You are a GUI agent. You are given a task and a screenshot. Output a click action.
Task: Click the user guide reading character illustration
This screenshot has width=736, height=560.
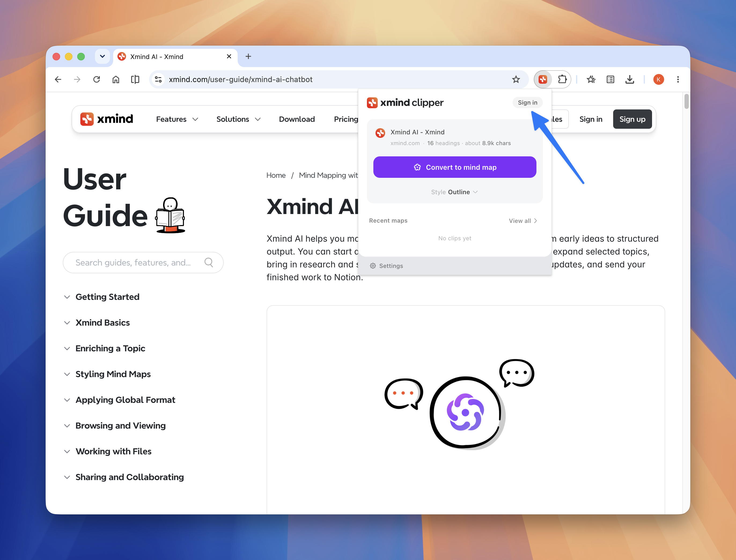click(x=170, y=215)
